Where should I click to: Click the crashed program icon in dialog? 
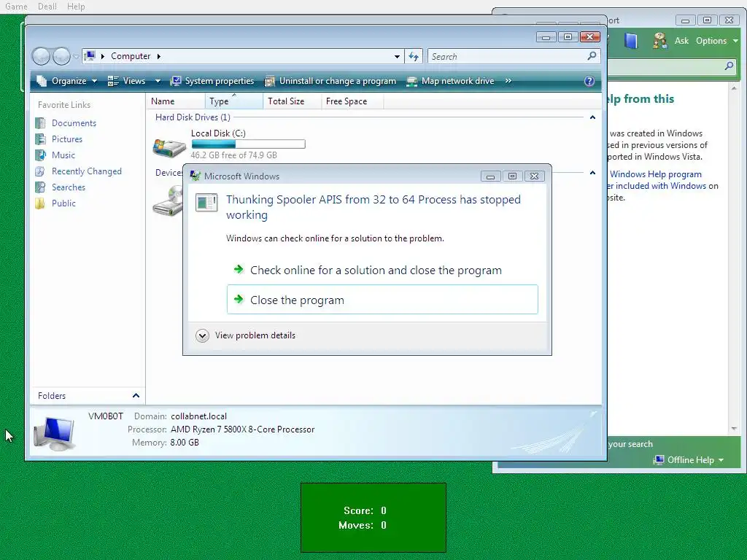tap(206, 202)
